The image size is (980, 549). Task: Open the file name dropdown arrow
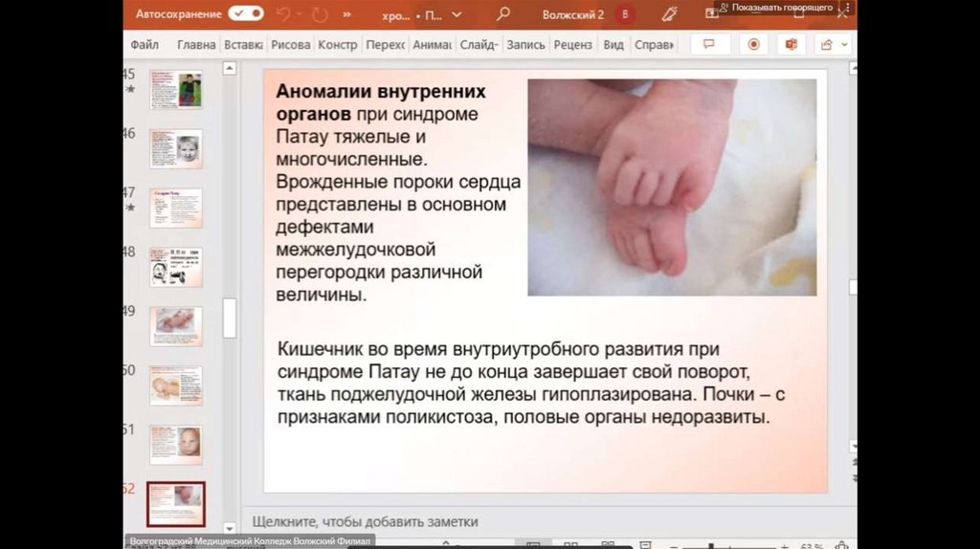[x=457, y=15]
